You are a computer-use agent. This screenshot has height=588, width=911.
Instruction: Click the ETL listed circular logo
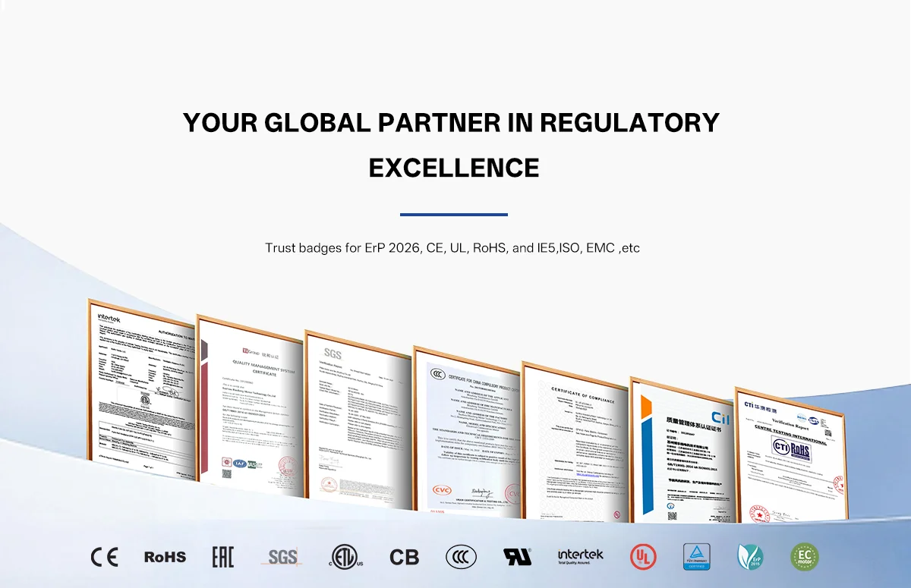[x=347, y=557]
